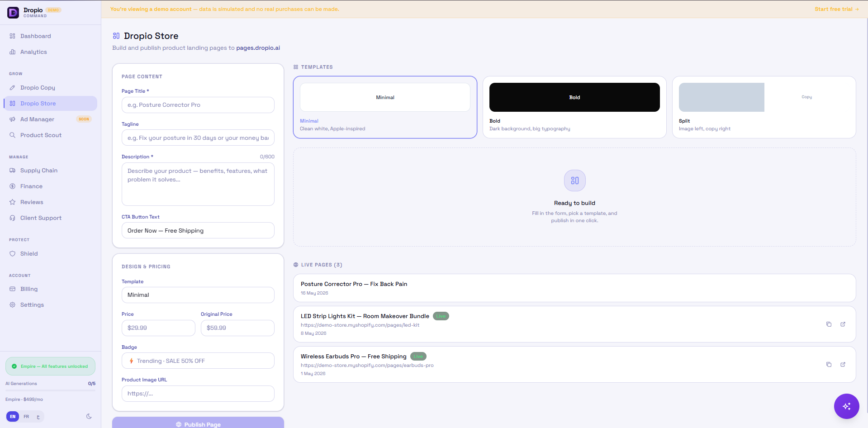Image resolution: width=868 pixels, height=428 pixels.
Task: Open Reviews in the sidebar
Action: click(x=50, y=202)
